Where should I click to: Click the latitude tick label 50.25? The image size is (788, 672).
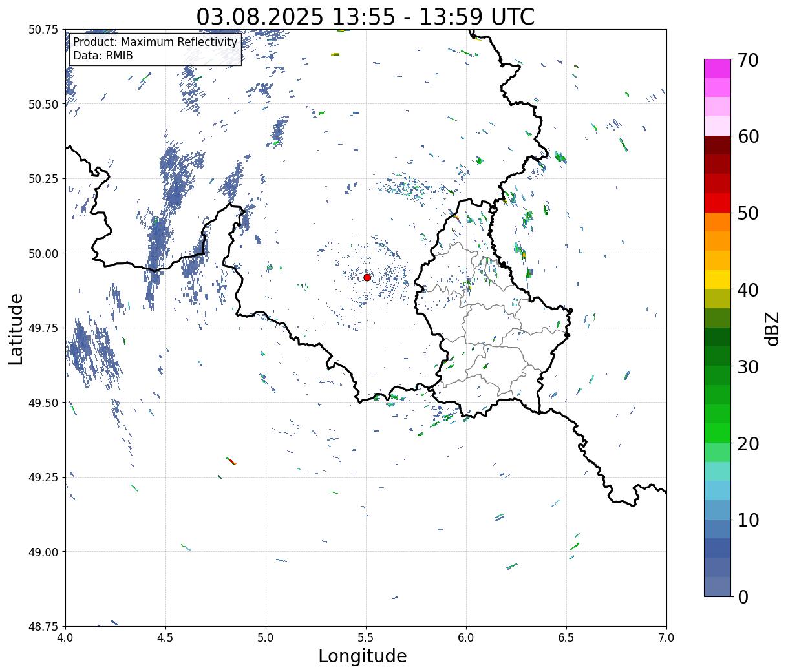43,179
